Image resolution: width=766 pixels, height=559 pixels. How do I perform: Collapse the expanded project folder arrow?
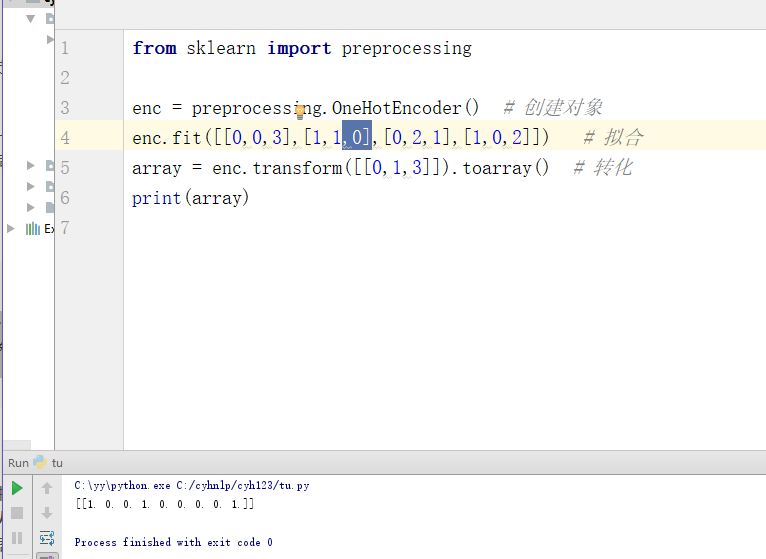tap(31, 19)
